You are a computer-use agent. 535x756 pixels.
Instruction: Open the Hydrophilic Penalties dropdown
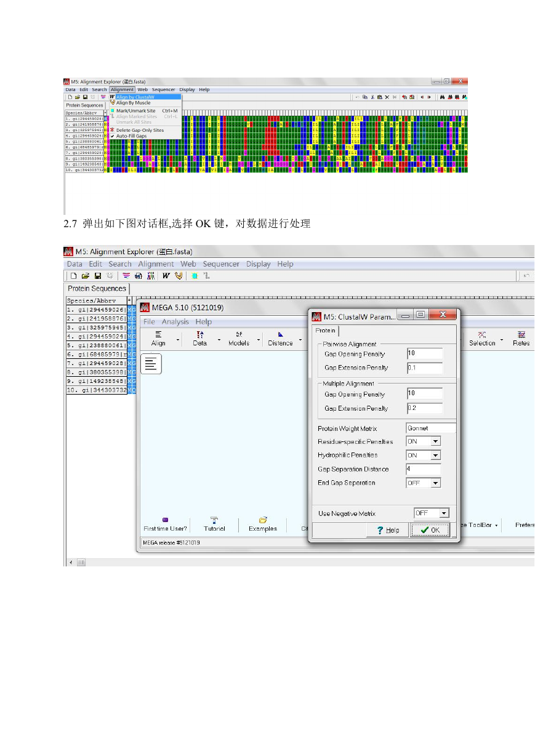click(x=436, y=456)
